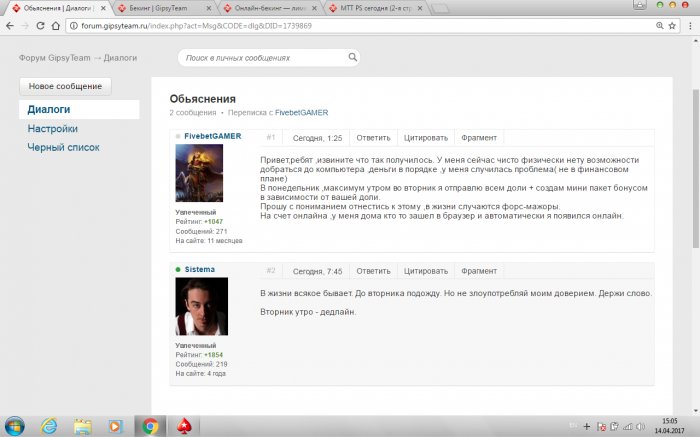The height and width of the screenshot is (437, 700).
Task: Open the media player taskbar icon
Action: (115, 426)
